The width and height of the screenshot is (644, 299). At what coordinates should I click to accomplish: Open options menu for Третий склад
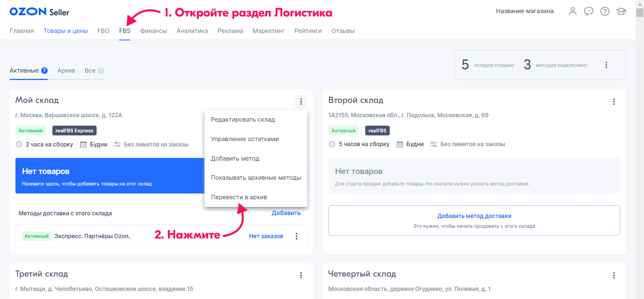coord(301,275)
